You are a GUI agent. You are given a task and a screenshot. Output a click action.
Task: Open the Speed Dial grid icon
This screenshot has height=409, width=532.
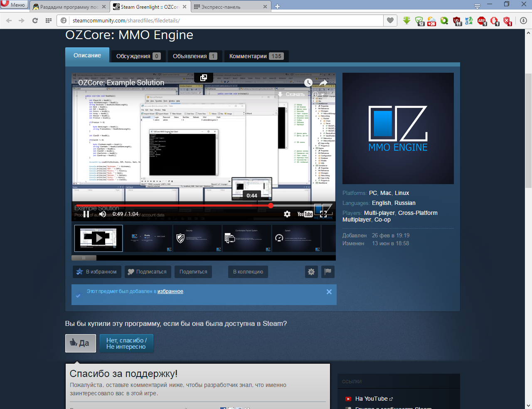pyautogui.click(x=49, y=20)
